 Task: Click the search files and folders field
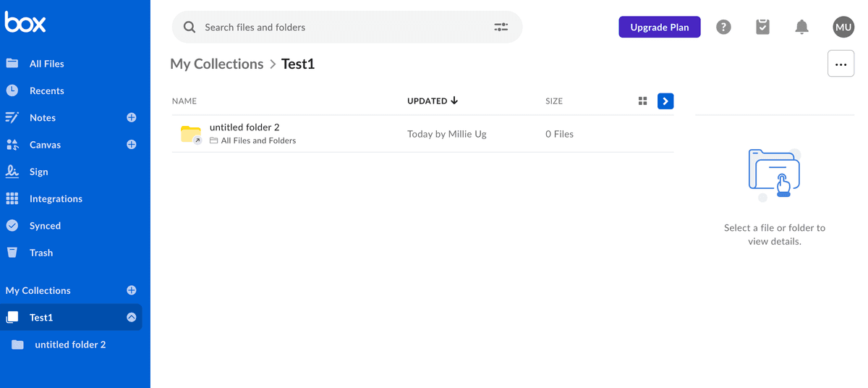[x=340, y=27]
